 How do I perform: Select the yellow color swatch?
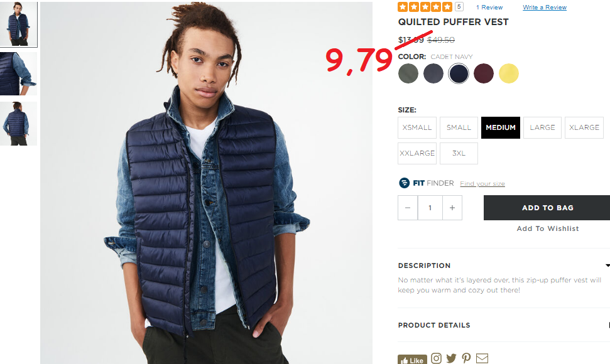509,73
